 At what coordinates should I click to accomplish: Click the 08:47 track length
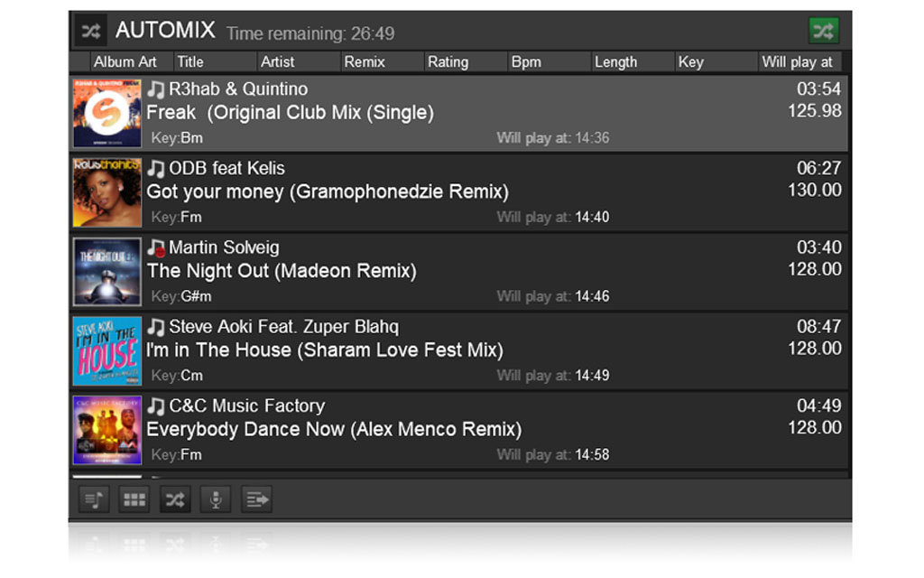[x=819, y=327]
